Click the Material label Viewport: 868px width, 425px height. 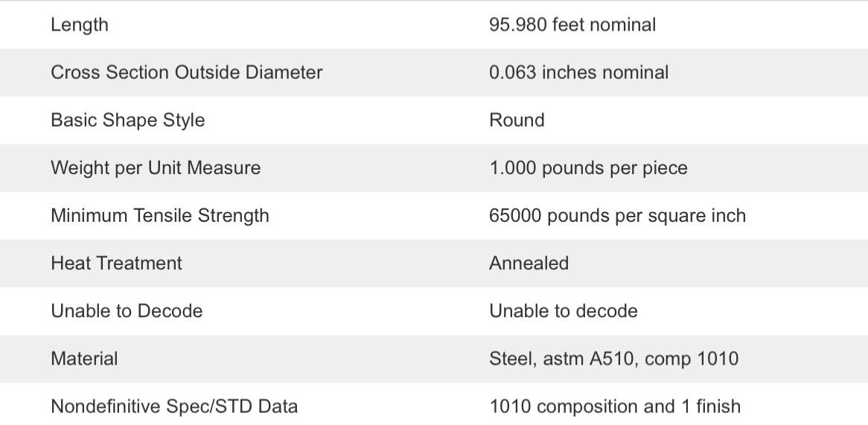84,358
